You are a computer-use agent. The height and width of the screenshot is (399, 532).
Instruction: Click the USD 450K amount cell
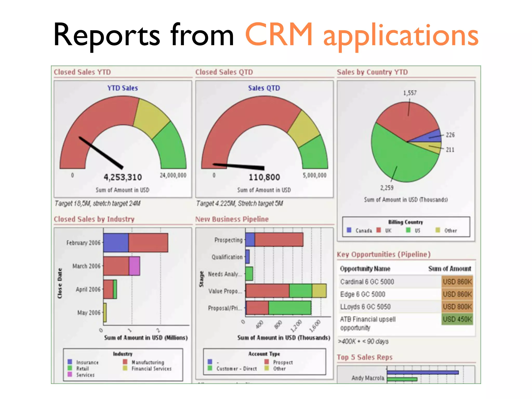457,319
